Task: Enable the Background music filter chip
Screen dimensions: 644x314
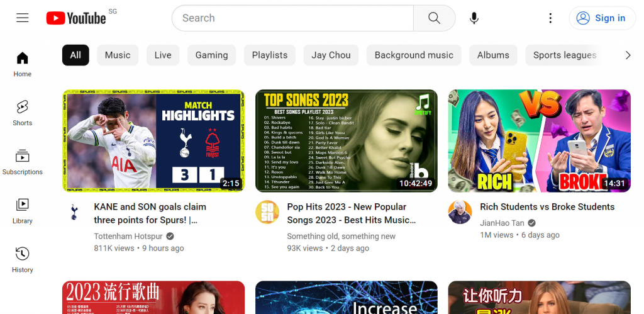Action: coord(414,55)
